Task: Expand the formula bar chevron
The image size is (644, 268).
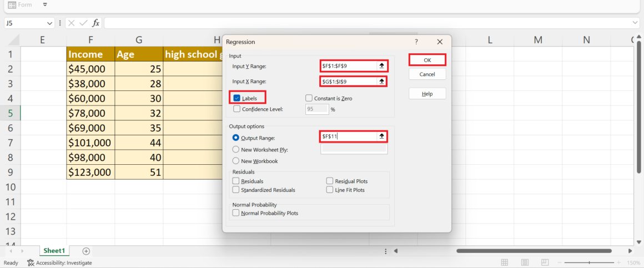Action: point(636,23)
